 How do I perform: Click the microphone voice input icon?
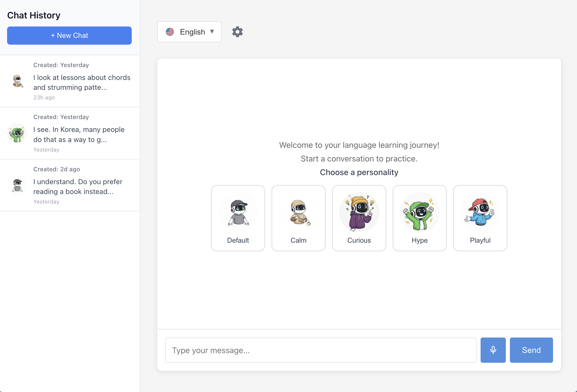tap(493, 350)
